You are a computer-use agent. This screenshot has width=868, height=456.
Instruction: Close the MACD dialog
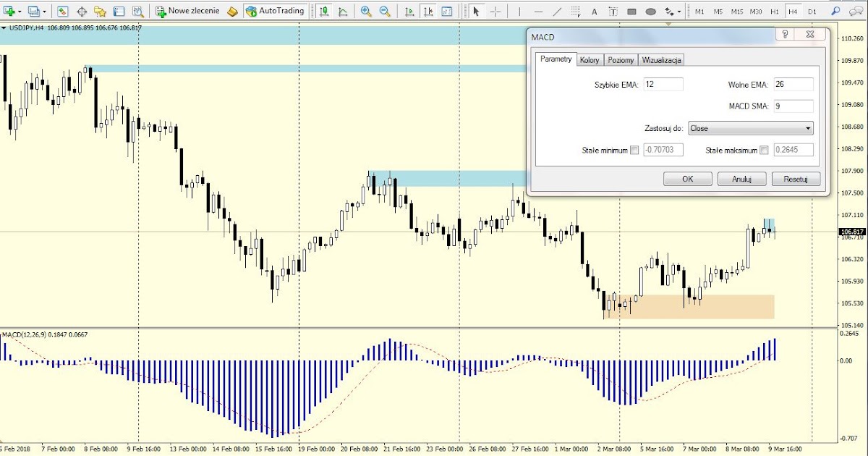[810, 34]
